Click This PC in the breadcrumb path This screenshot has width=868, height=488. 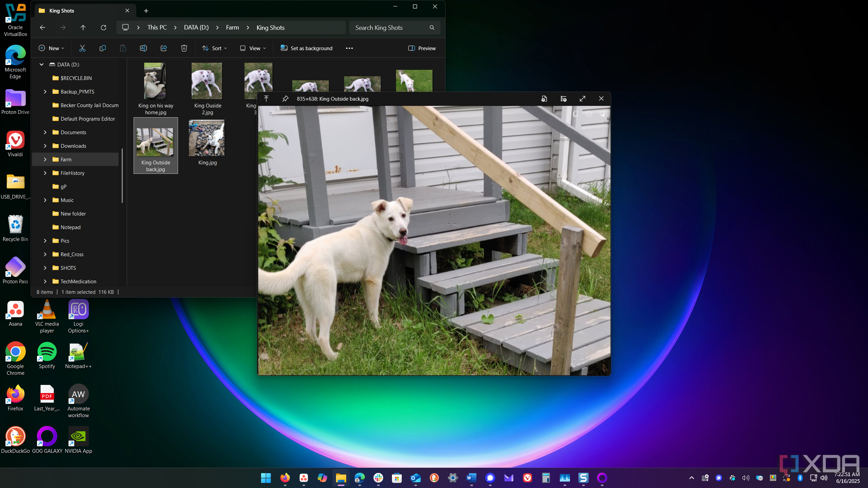(x=157, y=27)
